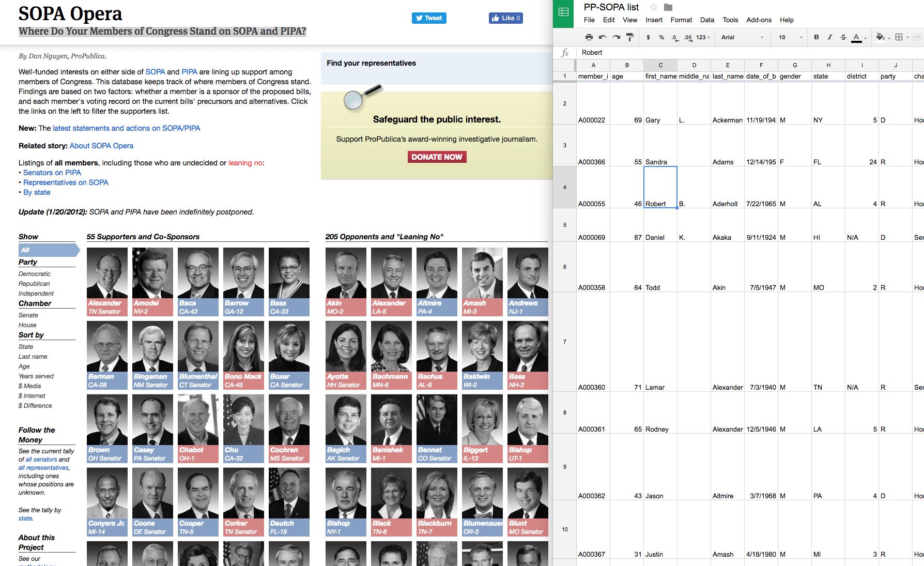Open the Help menu
Image resolution: width=924 pixels, height=566 pixels.
[787, 20]
